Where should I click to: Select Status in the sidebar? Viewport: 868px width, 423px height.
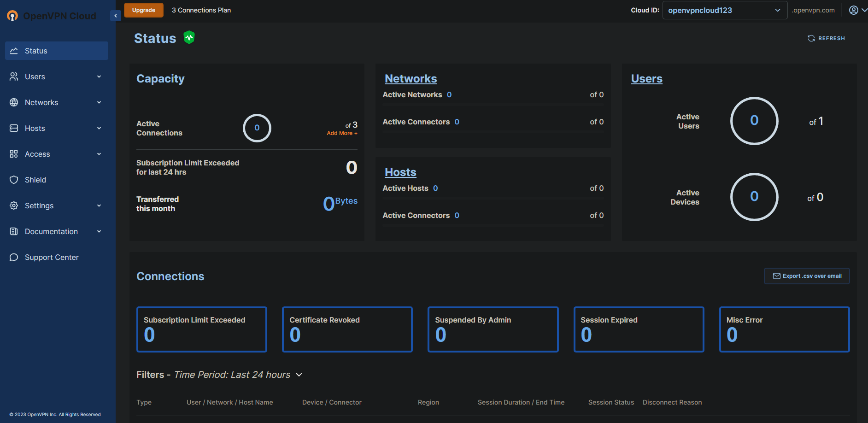[x=57, y=51]
